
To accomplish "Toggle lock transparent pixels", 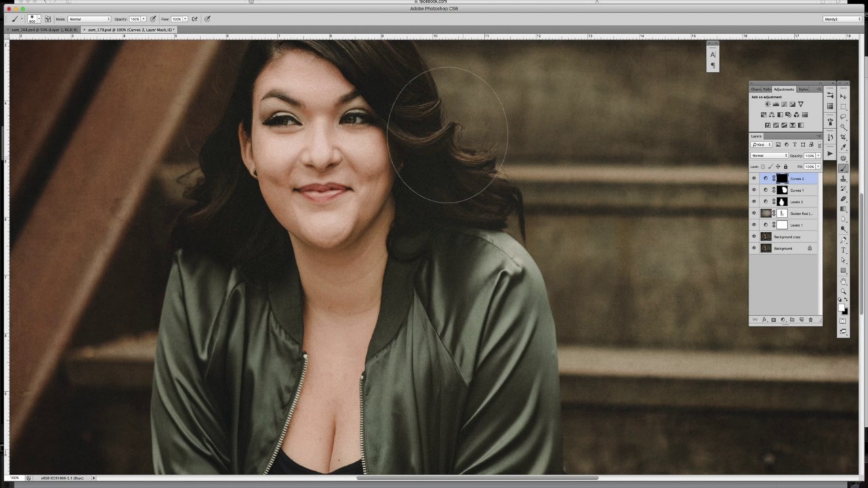I will click(763, 167).
